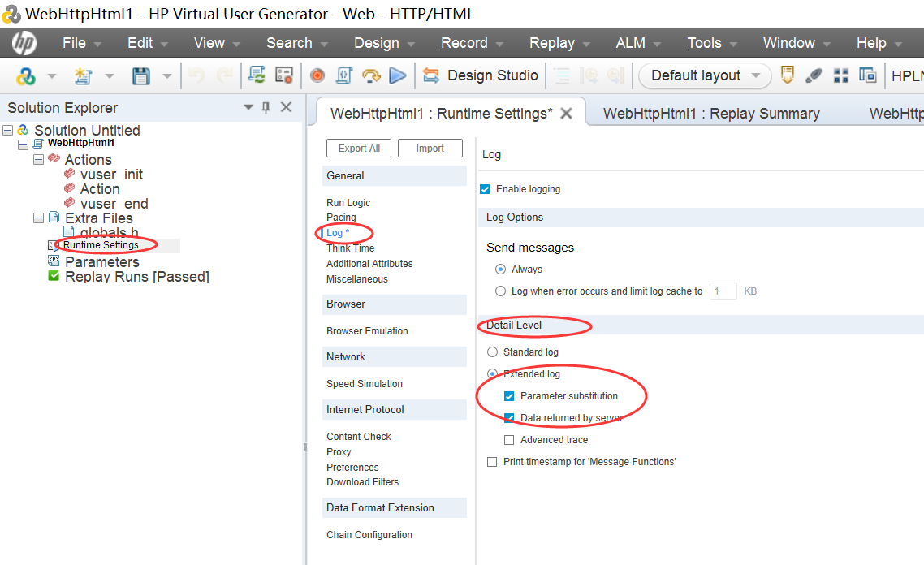Open Browser Emulation settings page
This screenshot has width=924, height=565.
(367, 331)
